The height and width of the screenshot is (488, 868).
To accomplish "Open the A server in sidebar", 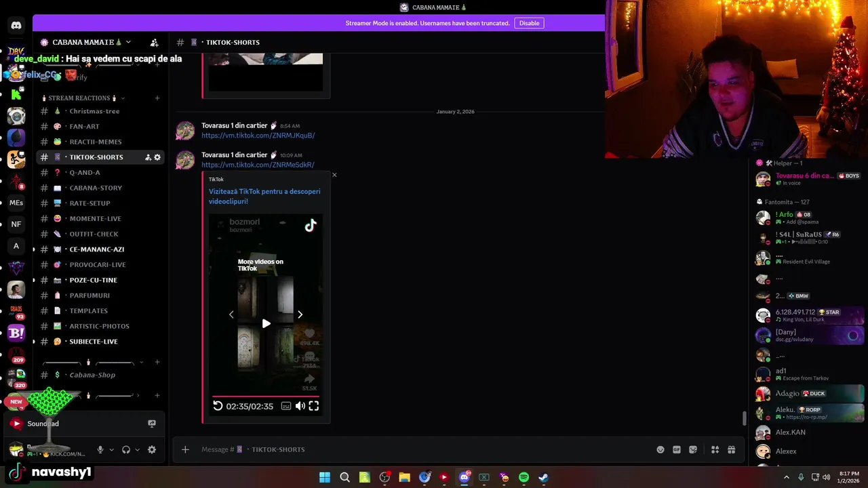I will pos(16,246).
